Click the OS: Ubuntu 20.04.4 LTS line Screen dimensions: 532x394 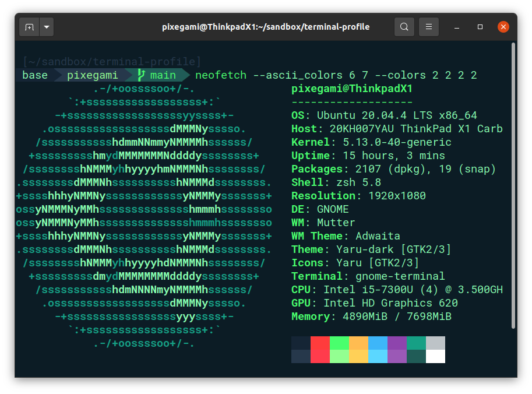pyautogui.click(x=384, y=115)
